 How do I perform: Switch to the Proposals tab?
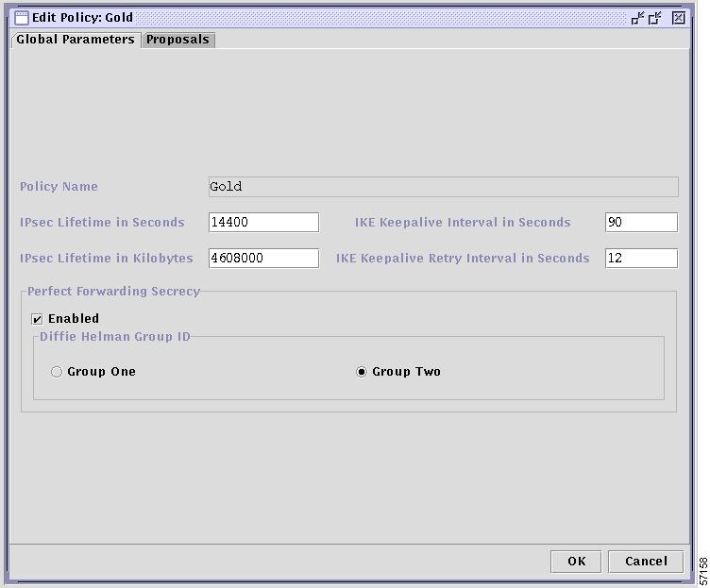[x=177, y=40]
